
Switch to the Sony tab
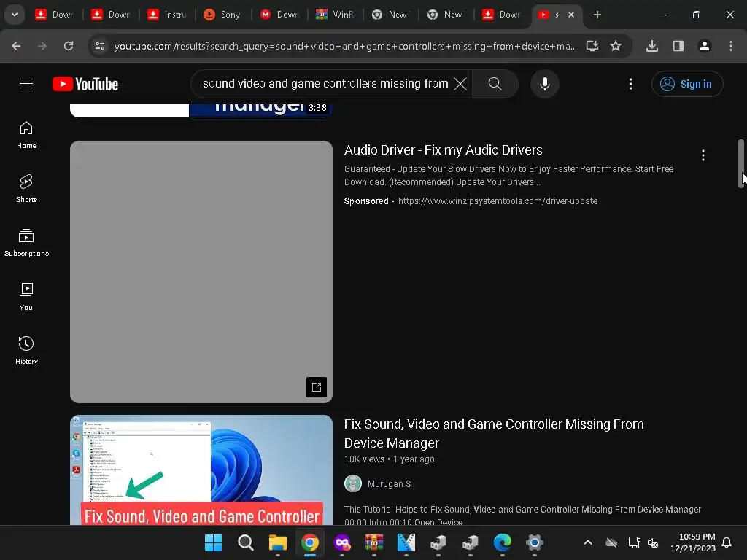tap(222, 15)
